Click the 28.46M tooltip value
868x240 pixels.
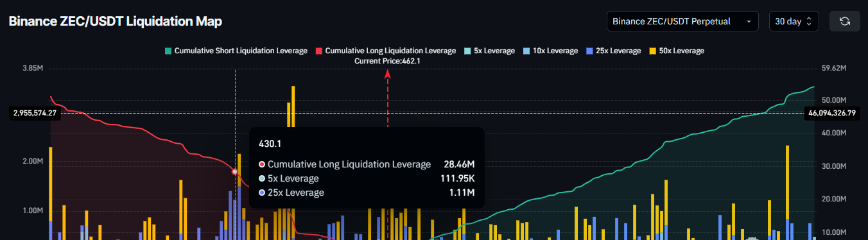[x=459, y=164]
